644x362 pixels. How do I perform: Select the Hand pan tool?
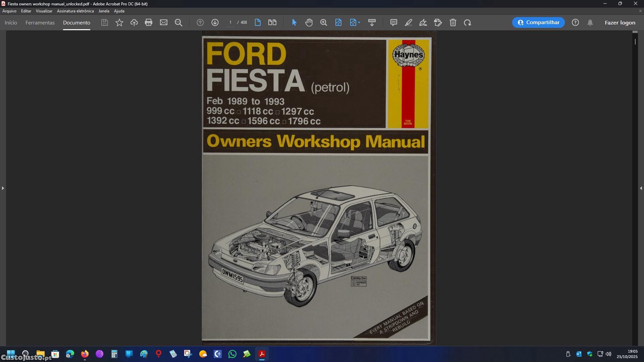pyautogui.click(x=309, y=22)
